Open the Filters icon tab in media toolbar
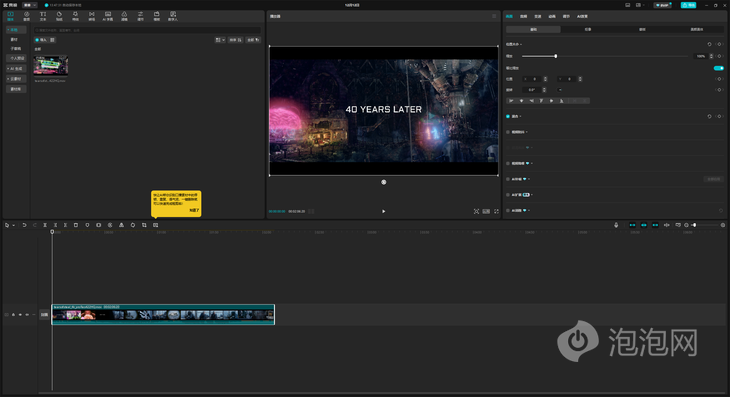The height and width of the screenshot is (397, 730). coord(124,16)
